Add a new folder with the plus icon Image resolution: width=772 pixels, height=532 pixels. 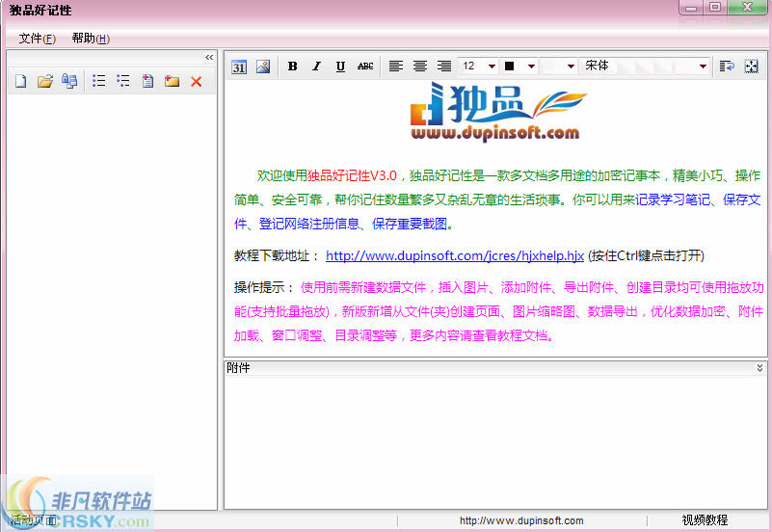click(x=172, y=81)
